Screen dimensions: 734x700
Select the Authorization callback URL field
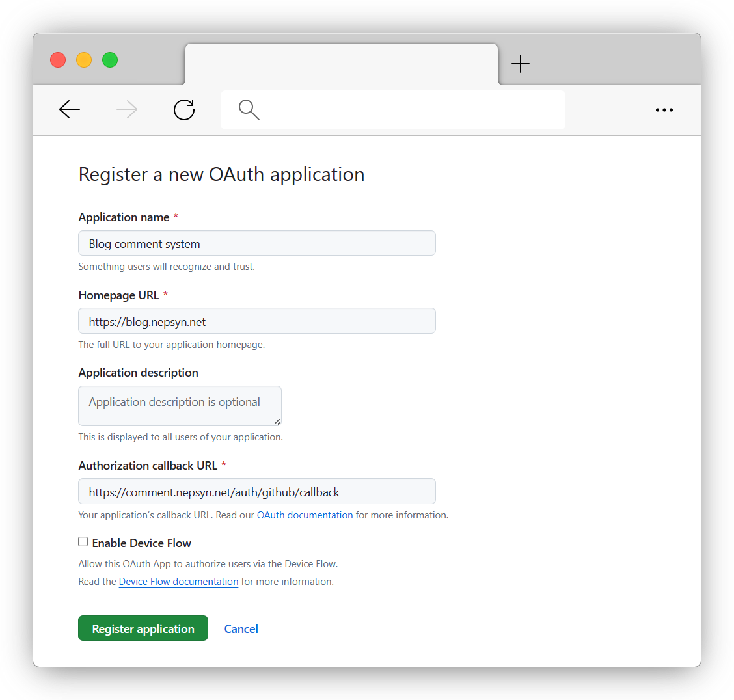(x=257, y=492)
